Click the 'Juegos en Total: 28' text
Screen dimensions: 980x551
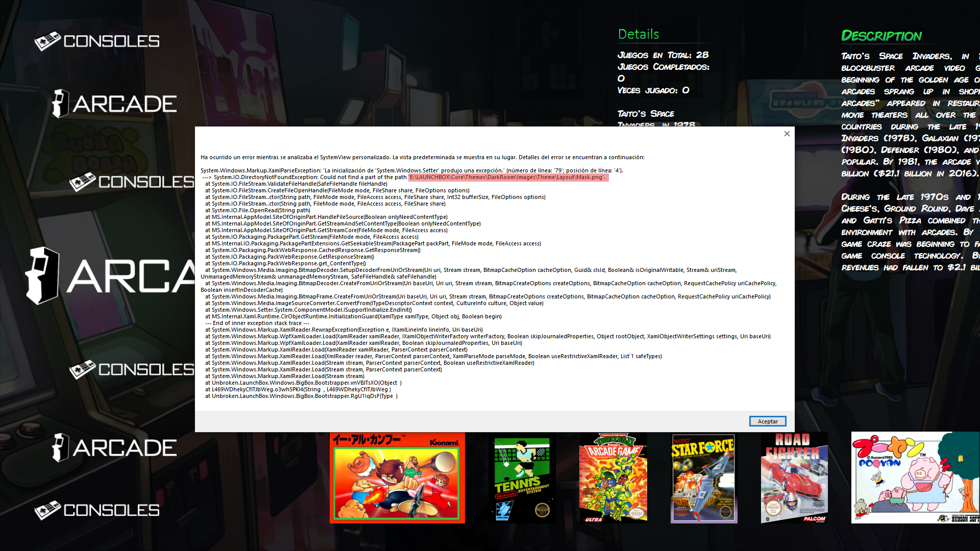pyautogui.click(x=663, y=55)
